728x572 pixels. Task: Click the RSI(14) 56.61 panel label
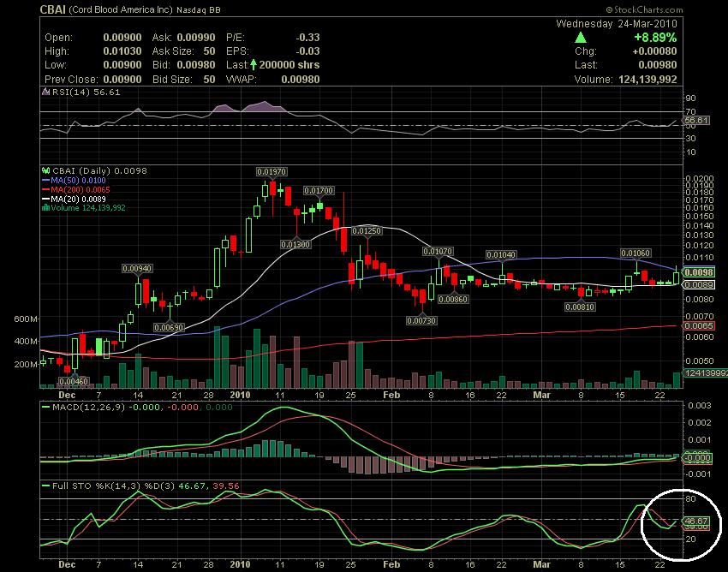(x=86, y=92)
